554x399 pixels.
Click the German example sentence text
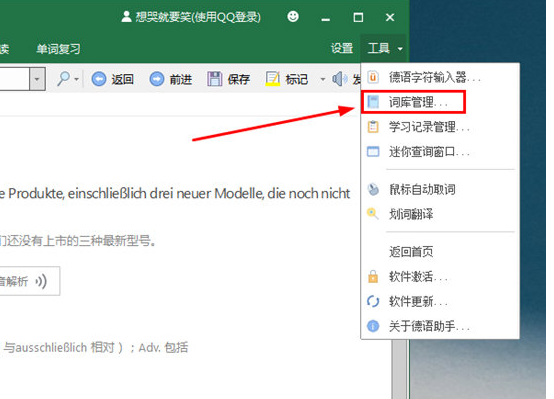click(x=175, y=193)
